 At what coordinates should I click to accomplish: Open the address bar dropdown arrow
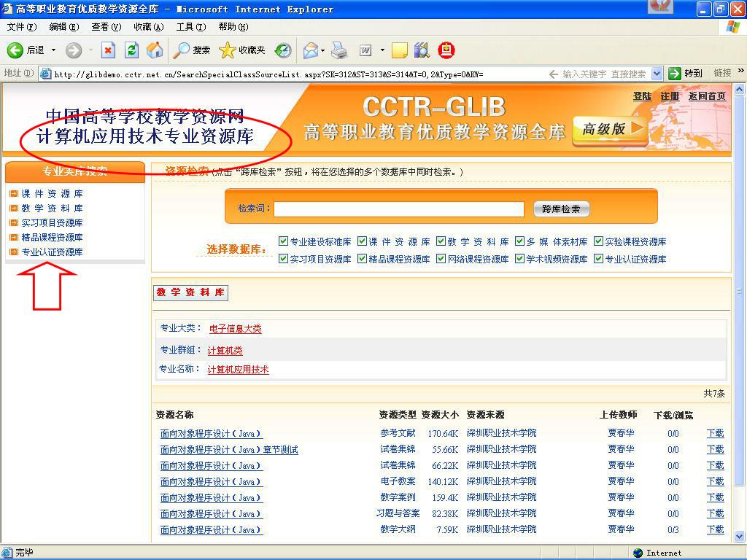point(657,74)
